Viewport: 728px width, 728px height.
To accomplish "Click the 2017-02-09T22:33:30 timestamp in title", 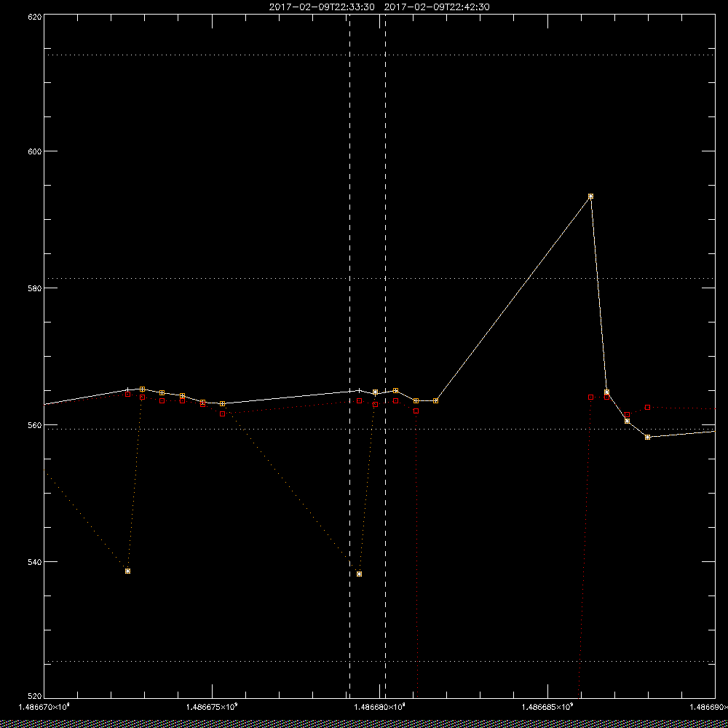I will pyautogui.click(x=322, y=7).
